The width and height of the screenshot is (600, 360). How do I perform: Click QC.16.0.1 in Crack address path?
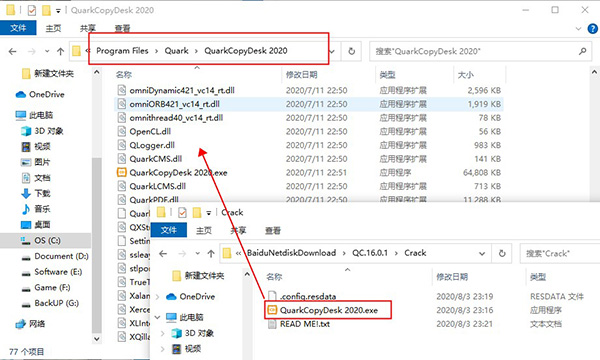pyautogui.click(x=370, y=253)
